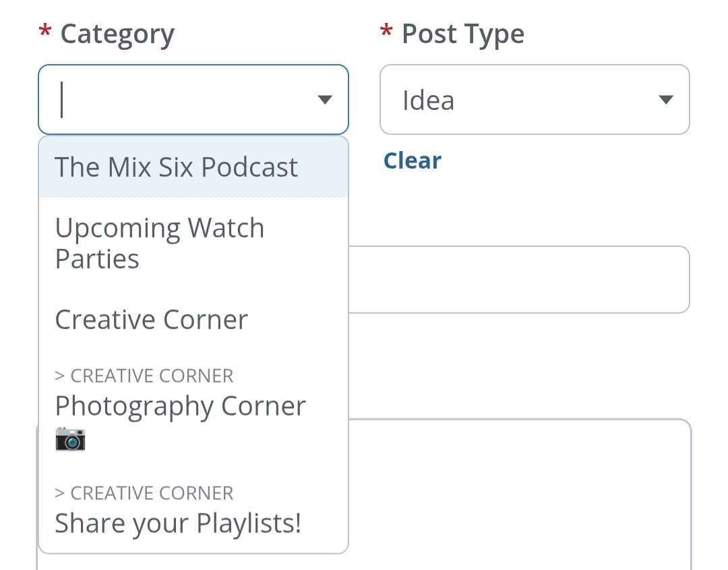Click the camera emoji icon
The image size is (728, 570).
click(x=70, y=439)
